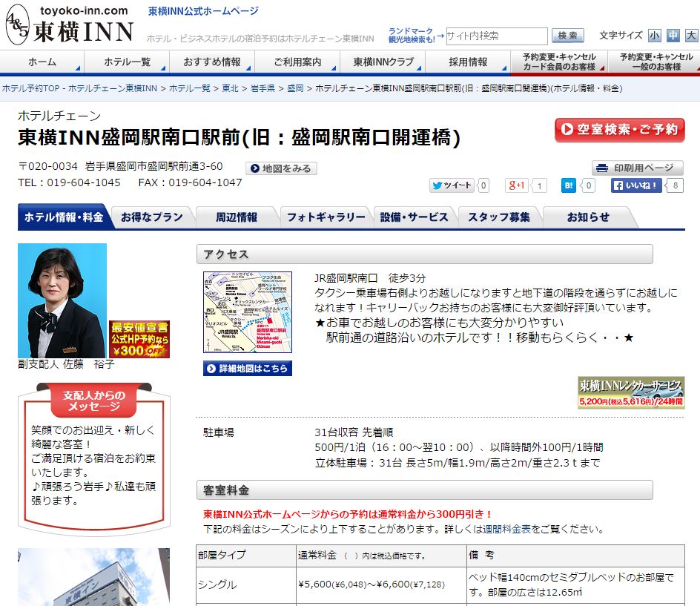Image resolution: width=700 pixels, height=606 pixels.
Task: Click breadcrumb link 盛岡
Action: point(295,88)
